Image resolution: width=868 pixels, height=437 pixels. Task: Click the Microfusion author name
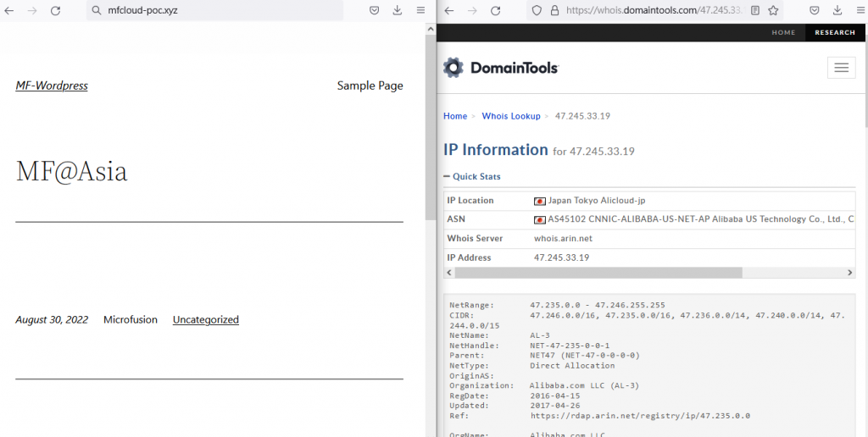tap(130, 320)
